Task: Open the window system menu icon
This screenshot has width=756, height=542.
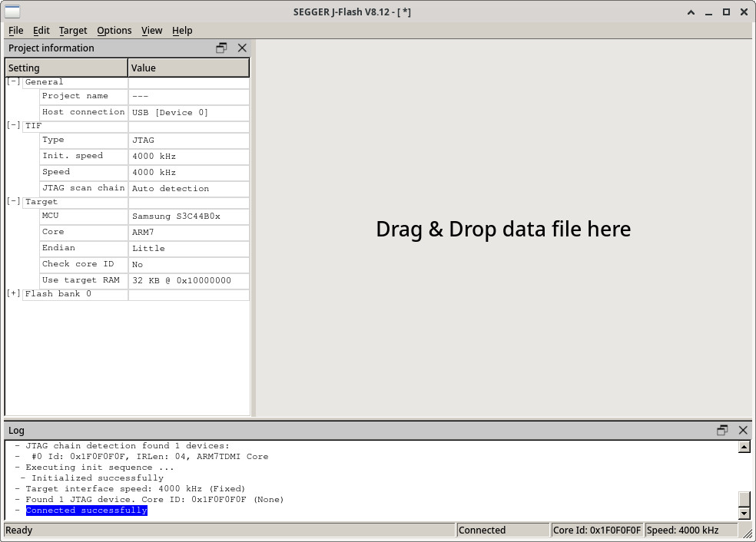Action: click(12, 12)
